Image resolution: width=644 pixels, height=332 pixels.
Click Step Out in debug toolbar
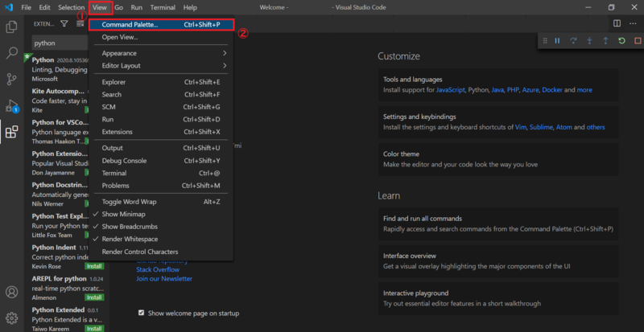tap(605, 41)
